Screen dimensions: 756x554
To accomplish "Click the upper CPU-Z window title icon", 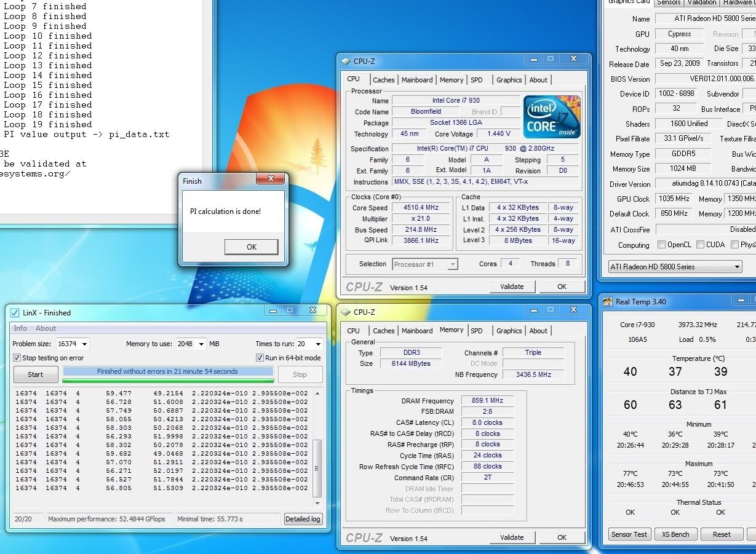I will coord(346,61).
